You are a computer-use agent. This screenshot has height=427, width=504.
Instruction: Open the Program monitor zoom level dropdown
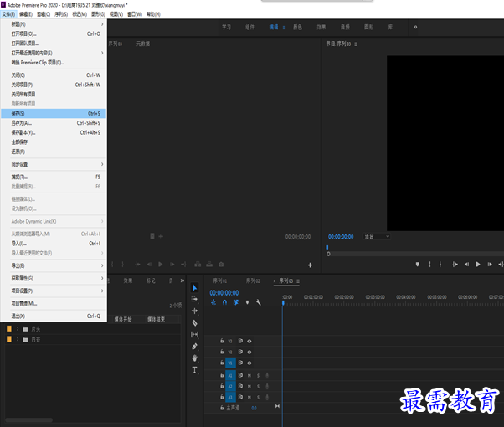(x=377, y=236)
